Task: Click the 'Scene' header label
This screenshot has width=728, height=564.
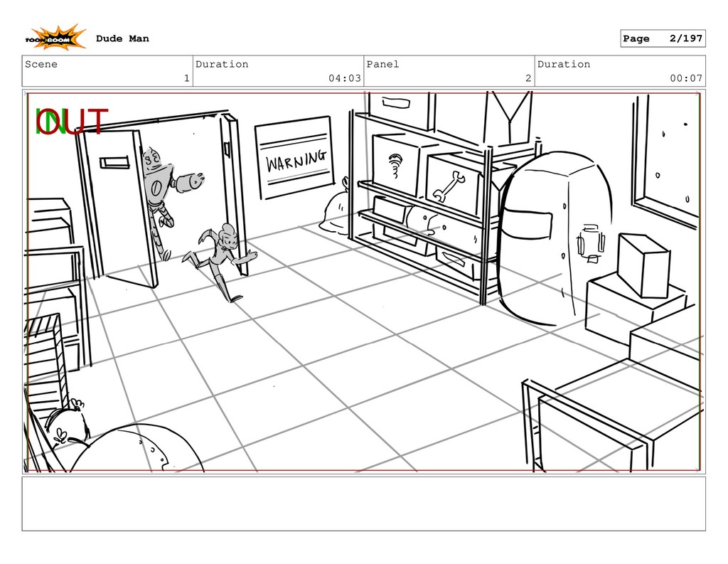Action: click(x=41, y=64)
